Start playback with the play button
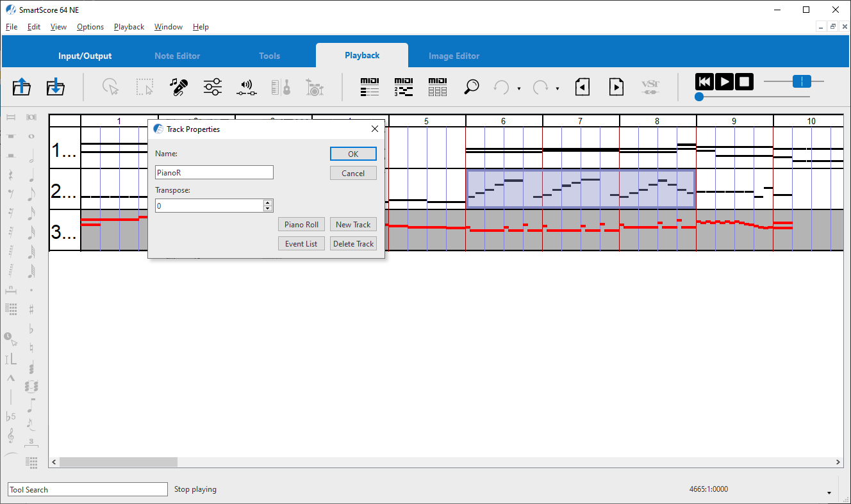851x504 pixels. click(x=724, y=82)
